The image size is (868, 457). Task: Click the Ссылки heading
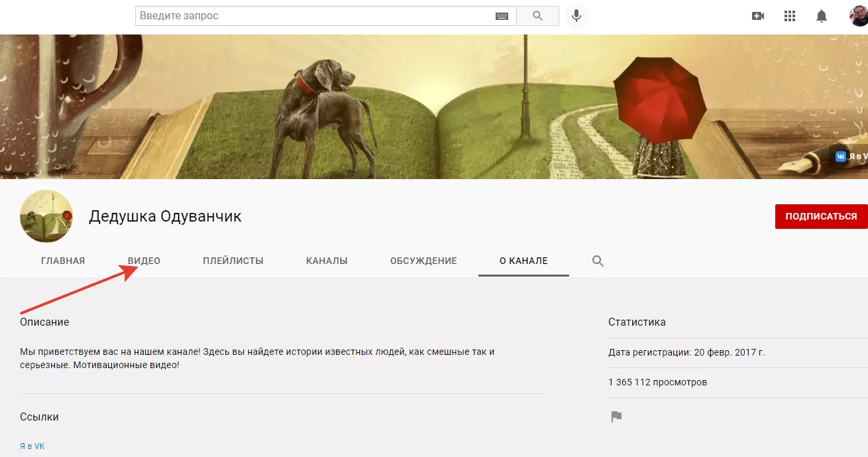(x=39, y=417)
